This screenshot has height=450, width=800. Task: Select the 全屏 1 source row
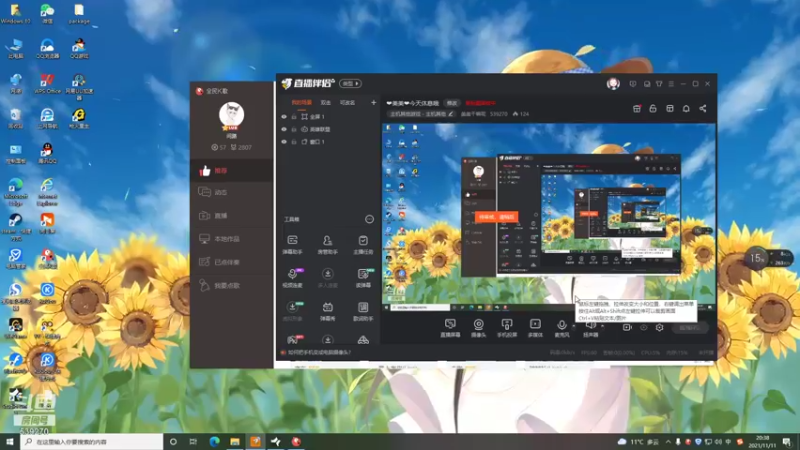coord(329,117)
